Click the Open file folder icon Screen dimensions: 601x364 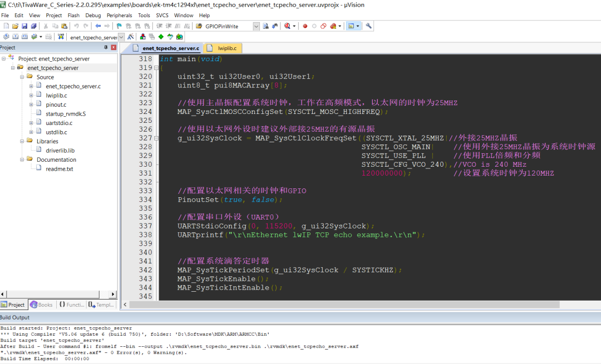(16, 26)
